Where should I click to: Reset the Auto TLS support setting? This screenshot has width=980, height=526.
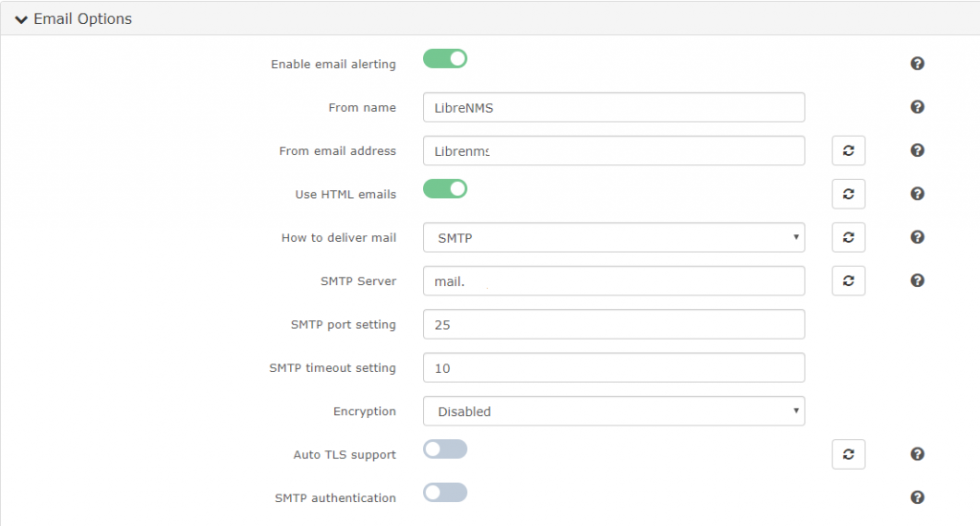point(848,454)
